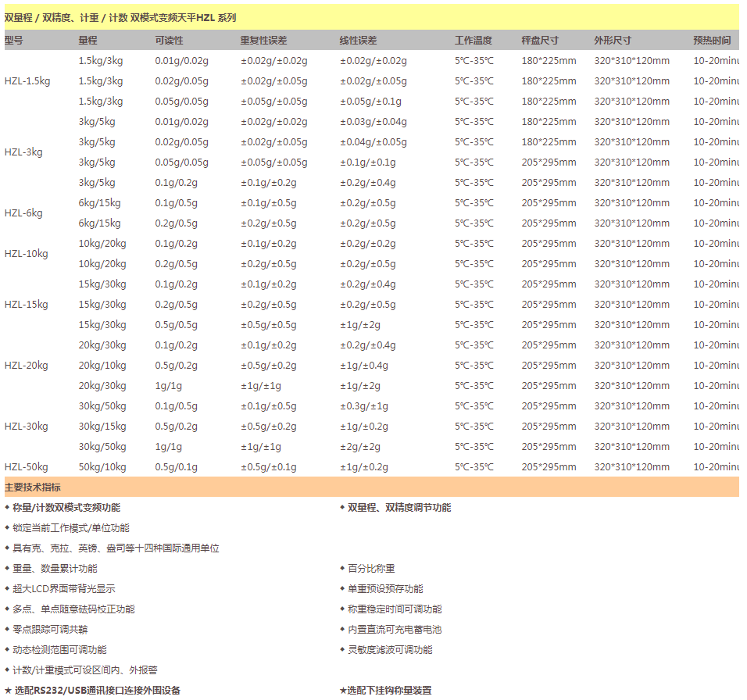Screen dimensions: 747x700
Task: Select the 重复性误差 column header
Action: pyautogui.click(x=263, y=41)
